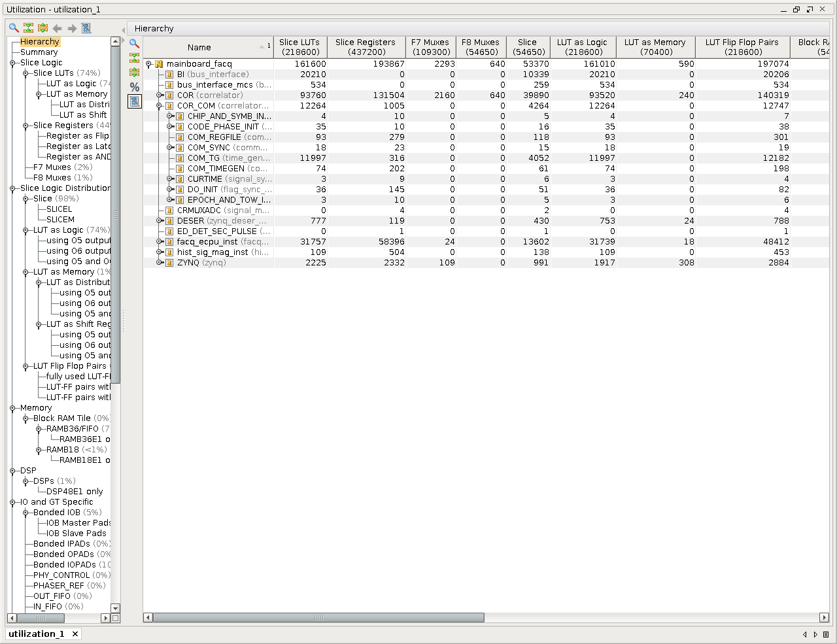Open Summary in the navigation tree
This screenshot has height=644, width=837.
(x=39, y=52)
